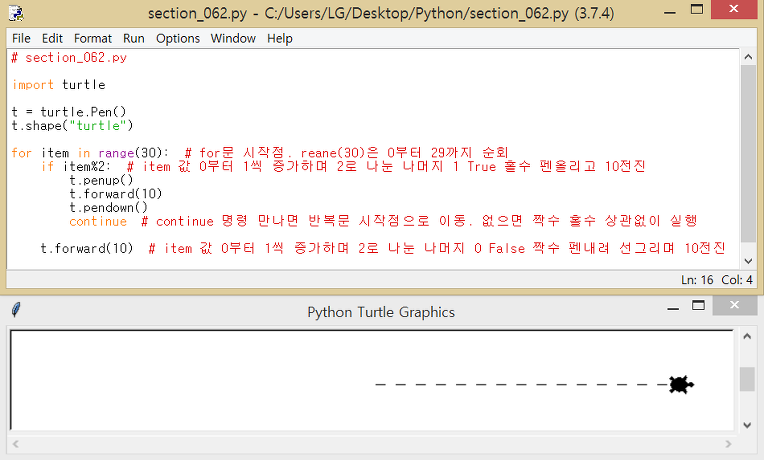Click Turtle Graphics vertical scroll up arrow
The width and height of the screenshot is (764, 460).
[747, 336]
